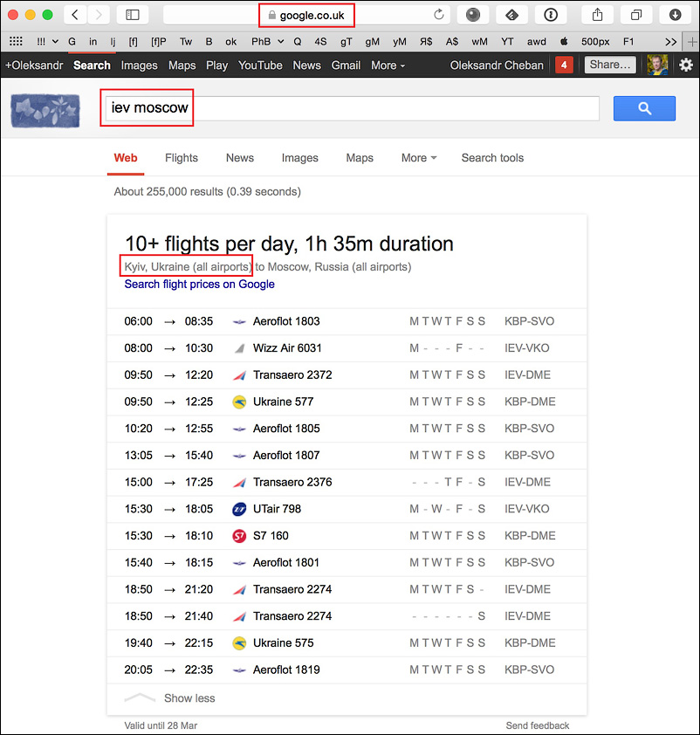Select the UTair 798 flight row
The image size is (700, 735).
click(347, 509)
